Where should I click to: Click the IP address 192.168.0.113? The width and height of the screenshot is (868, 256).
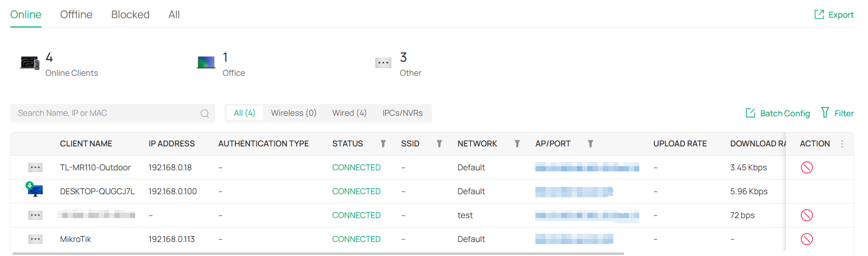click(172, 239)
